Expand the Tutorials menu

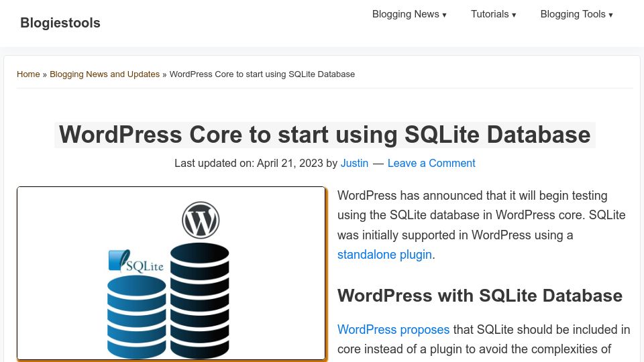[x=493, y=14]
